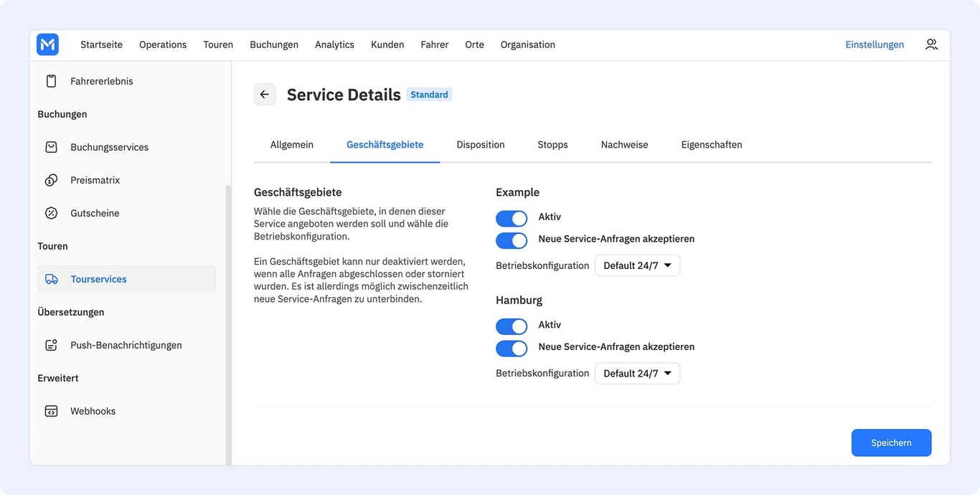
Task: Click the Webhooks icon in sidebar
Action: tap(51, 411)
